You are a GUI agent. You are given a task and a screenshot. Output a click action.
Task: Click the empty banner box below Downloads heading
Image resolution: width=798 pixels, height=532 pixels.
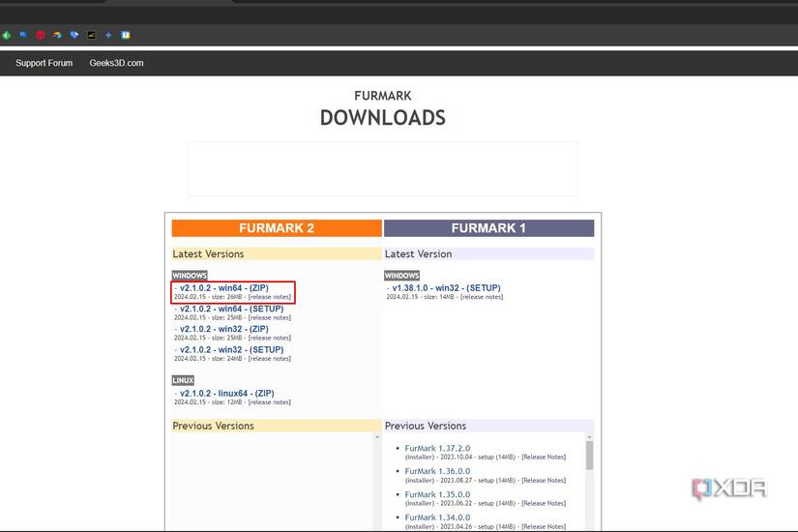[382, 169]
